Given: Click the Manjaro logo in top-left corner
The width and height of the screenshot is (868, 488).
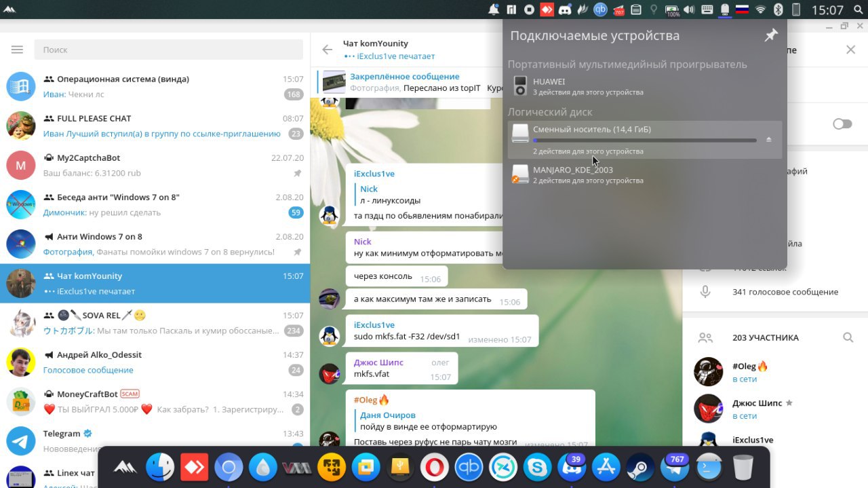Looking at the screenshot, I should (9, 10).
